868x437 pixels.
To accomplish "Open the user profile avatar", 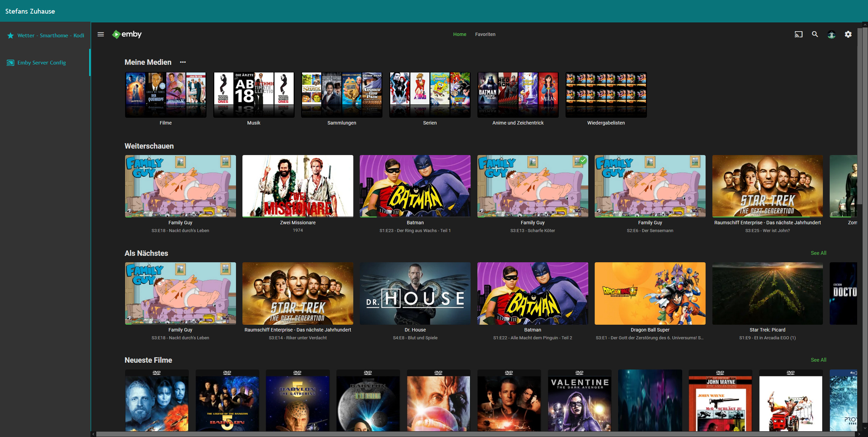I will point(831,34).
